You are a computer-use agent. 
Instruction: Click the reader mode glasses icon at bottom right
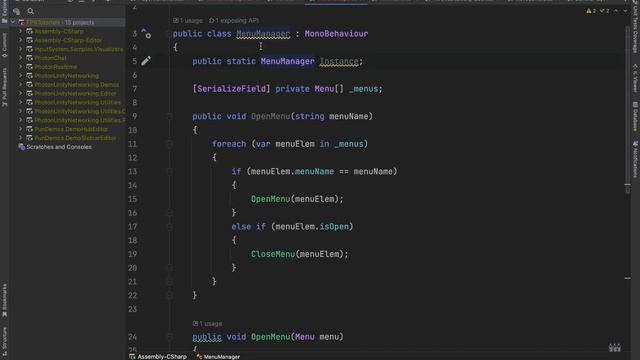coord(614,348)
